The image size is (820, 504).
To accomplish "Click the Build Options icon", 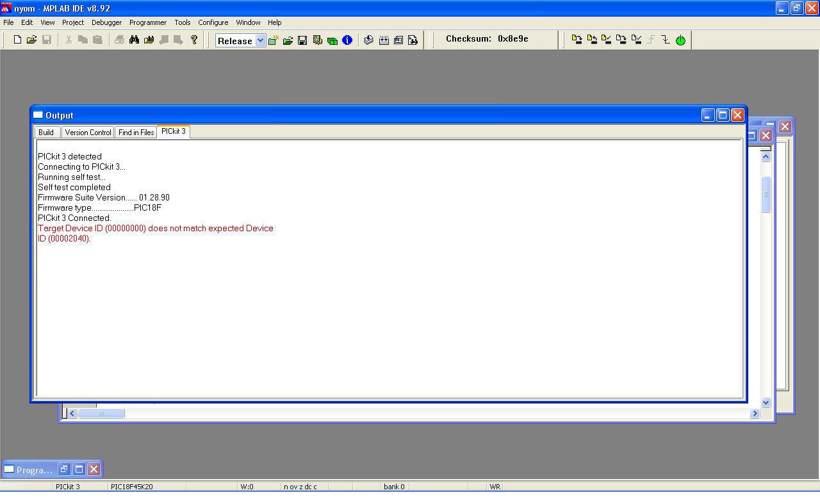I will coord(317,40).
